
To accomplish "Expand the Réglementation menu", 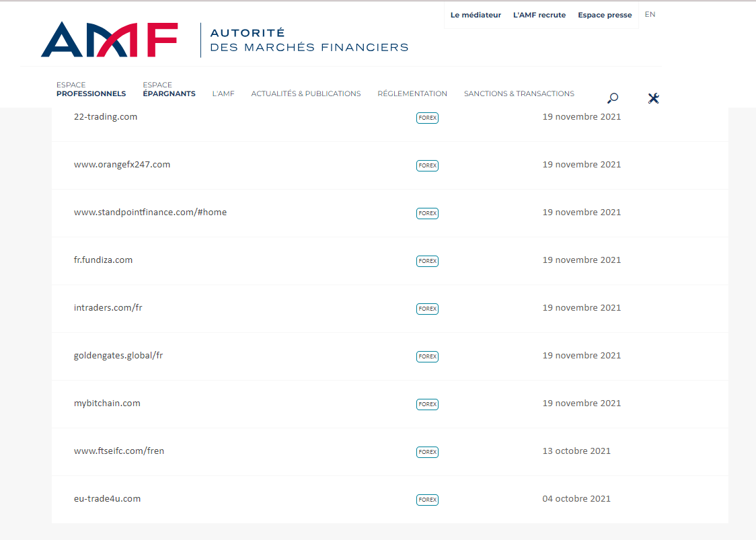I will point(412,94).
